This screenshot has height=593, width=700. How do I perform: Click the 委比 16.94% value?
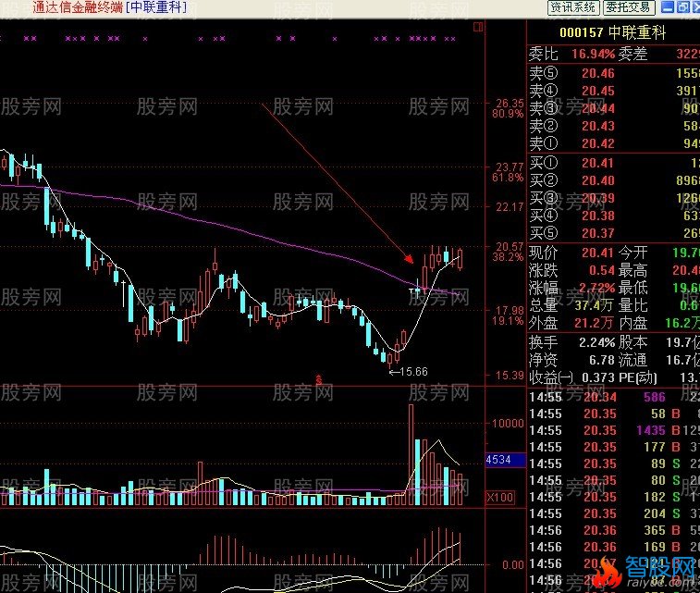(x=594, y=54)
